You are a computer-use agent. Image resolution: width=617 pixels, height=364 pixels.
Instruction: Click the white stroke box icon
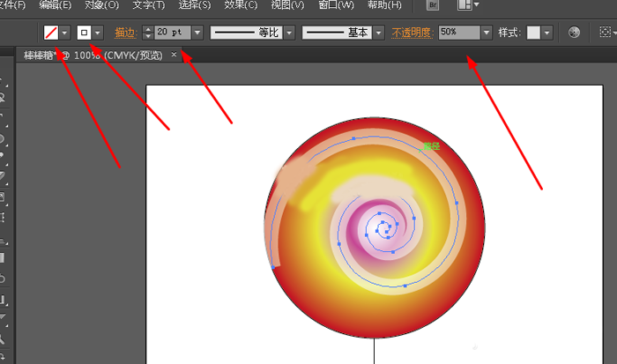(x=85, y=33)
